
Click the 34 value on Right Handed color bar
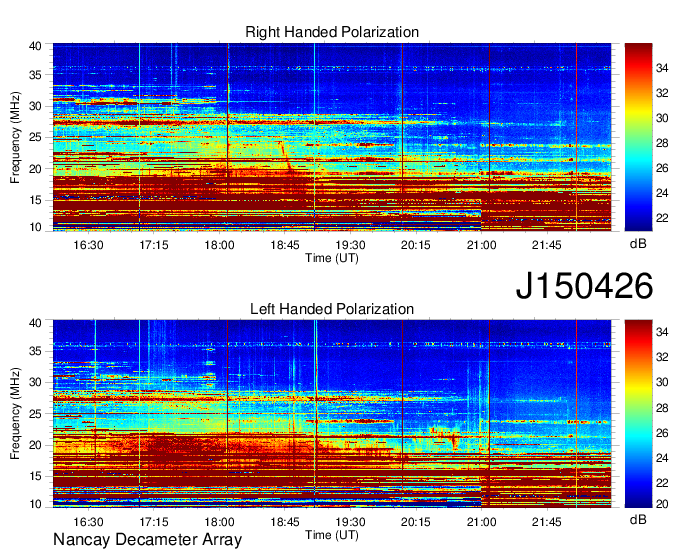pyautogui.click(x=662, y=68)
